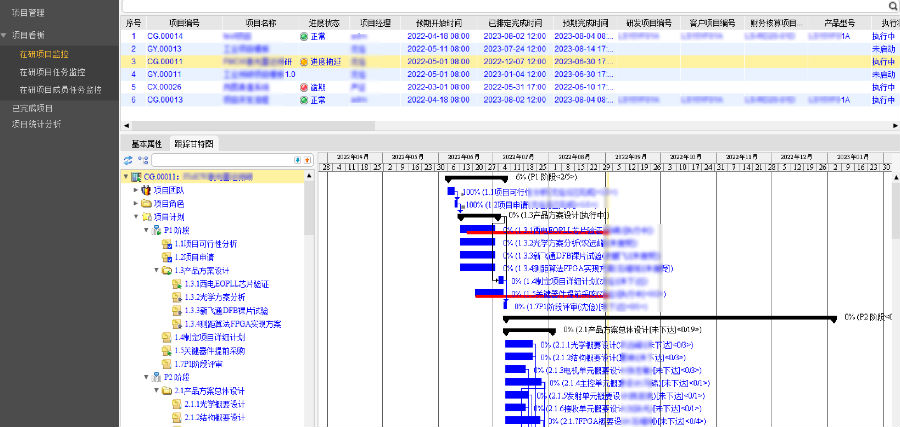Click the orange 进度拖延 status icon in row 3
This screenshot has height=427, width=900.
pos(304,61)
